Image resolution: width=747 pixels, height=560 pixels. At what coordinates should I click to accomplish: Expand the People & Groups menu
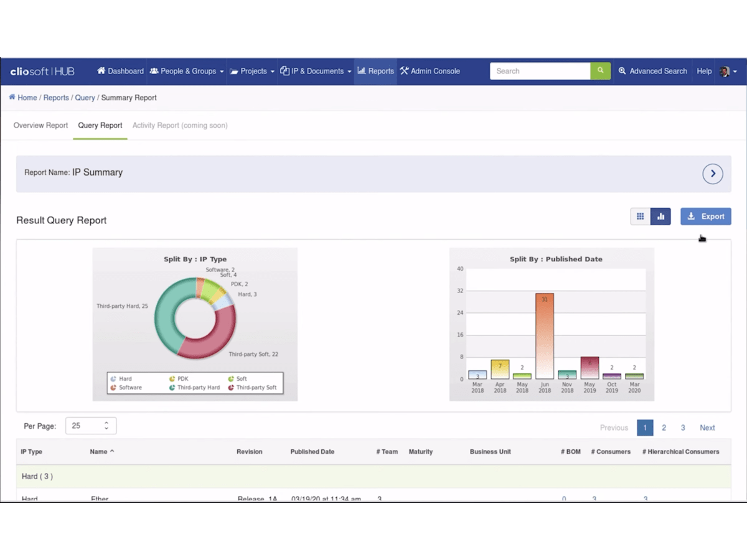[186, 72]
